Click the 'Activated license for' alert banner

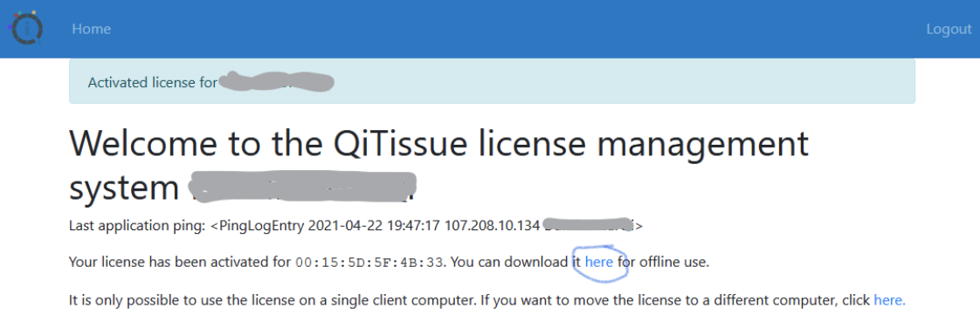click(492, 81)
